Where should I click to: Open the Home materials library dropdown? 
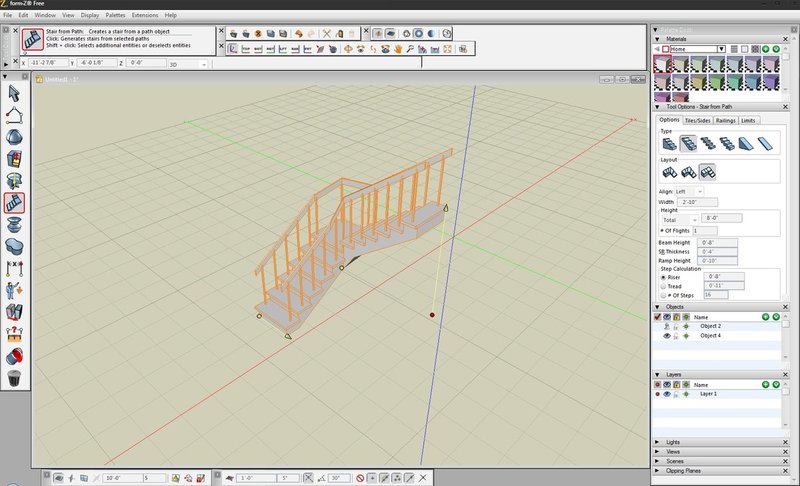(x=719, y=48)
